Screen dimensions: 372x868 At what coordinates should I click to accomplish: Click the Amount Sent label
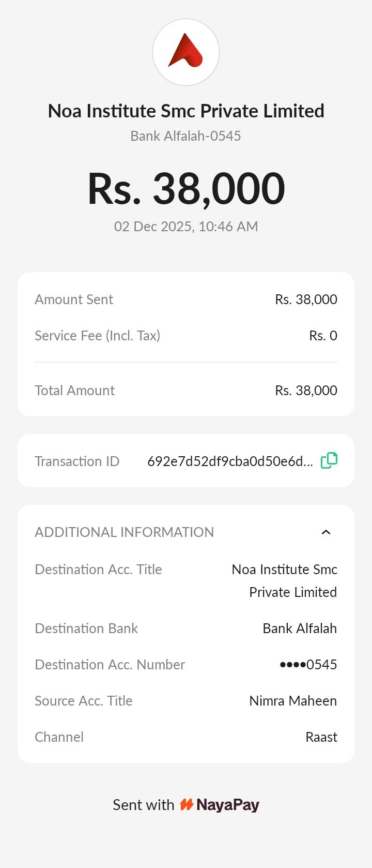pyautogui.click(x=74, y=300)
